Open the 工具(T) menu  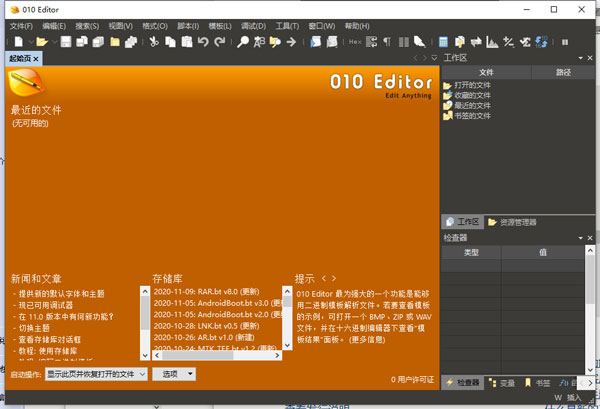286,25
